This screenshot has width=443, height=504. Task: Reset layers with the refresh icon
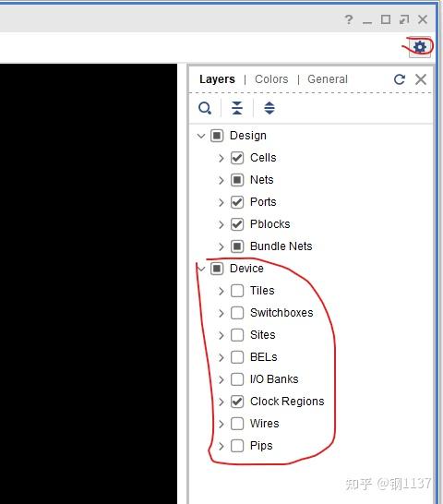[x=400, y=79]
